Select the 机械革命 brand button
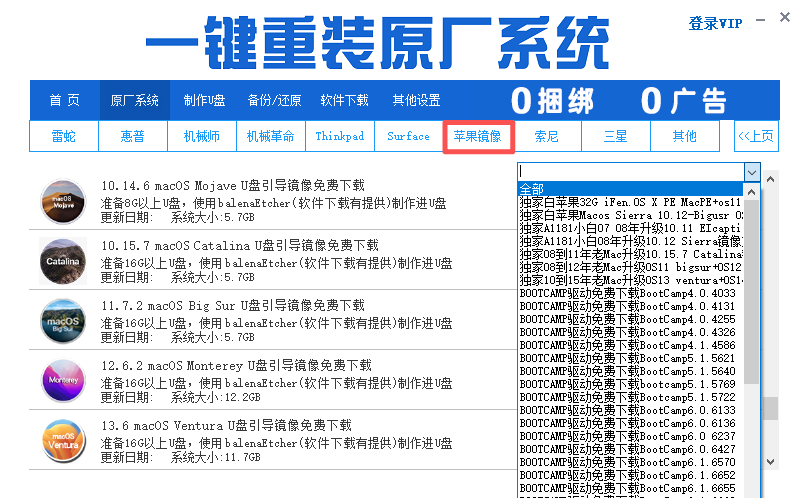This screenshot has width=808, height=498. (x=271, y=136)
